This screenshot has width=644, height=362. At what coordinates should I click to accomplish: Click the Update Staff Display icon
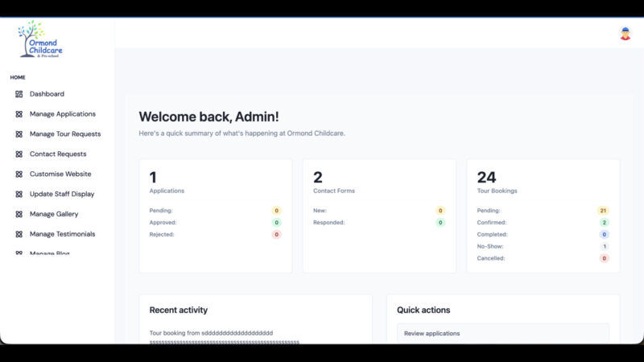pyautogui.click(x=19, y=194)
